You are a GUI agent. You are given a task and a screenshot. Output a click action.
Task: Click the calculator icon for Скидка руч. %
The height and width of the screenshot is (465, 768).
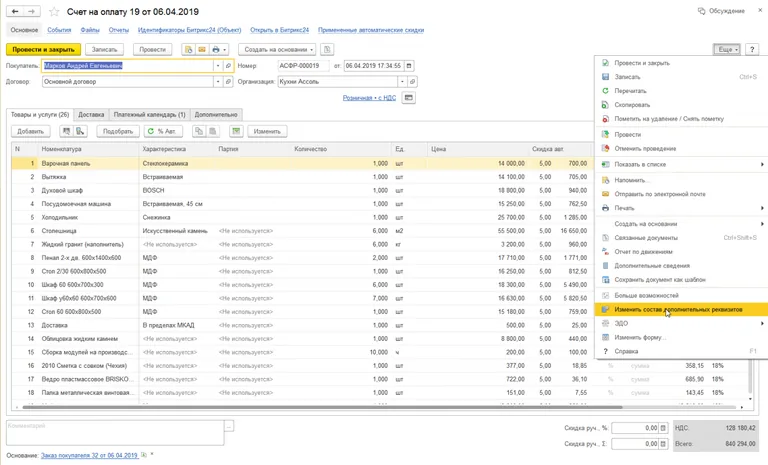pyautogui.click(x=665, y=428)
